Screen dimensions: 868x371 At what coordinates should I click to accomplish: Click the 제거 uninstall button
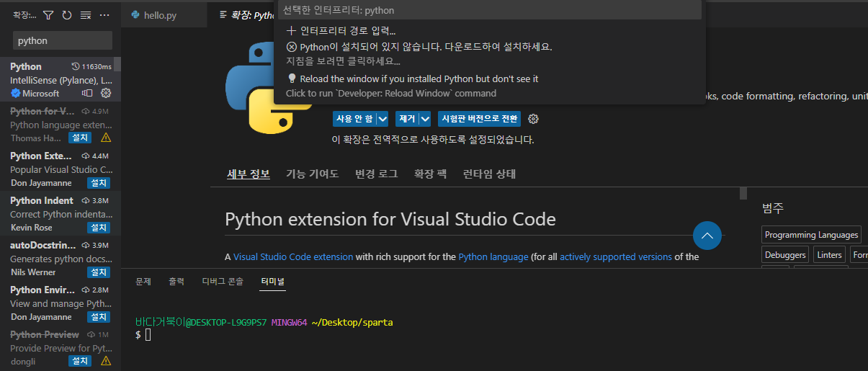(407, 119)
